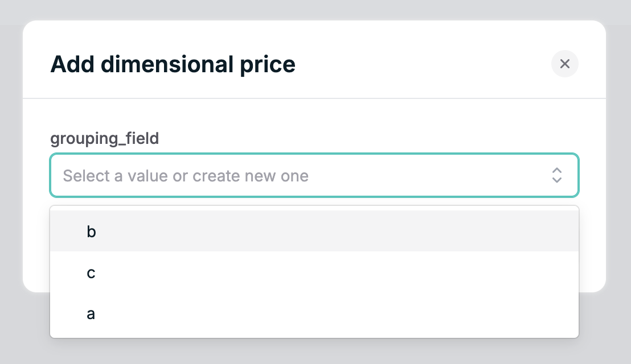Screen dimensions: 631x364
Task: Open the grouping_field value dropdown
Action: pyautogui.click(x=314, y=175)
